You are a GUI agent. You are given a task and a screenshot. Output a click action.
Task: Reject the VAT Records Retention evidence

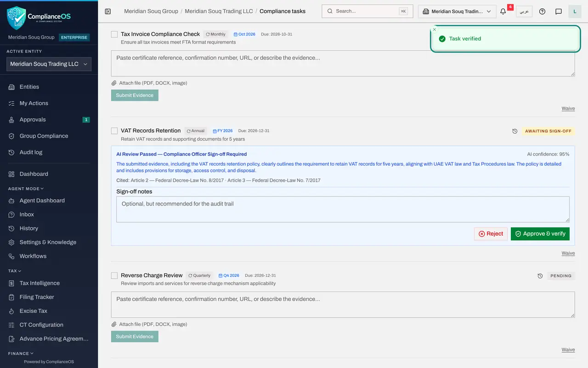[491, 234]
